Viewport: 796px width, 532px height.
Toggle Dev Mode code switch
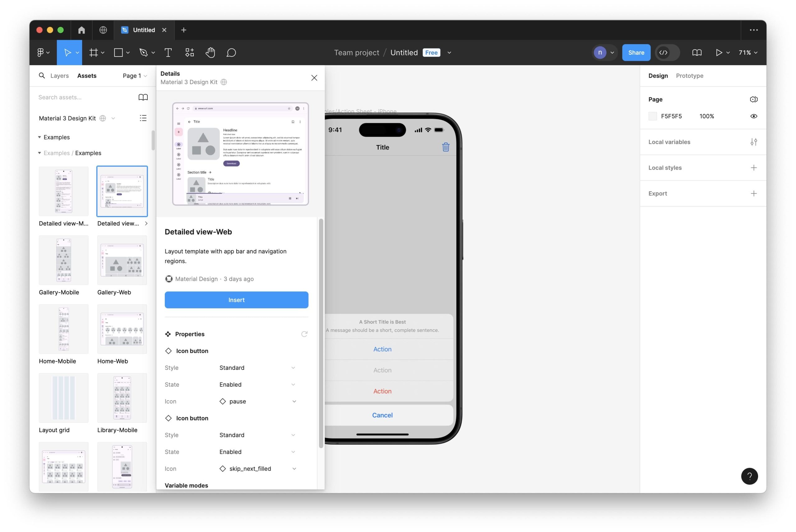point(667,52)
